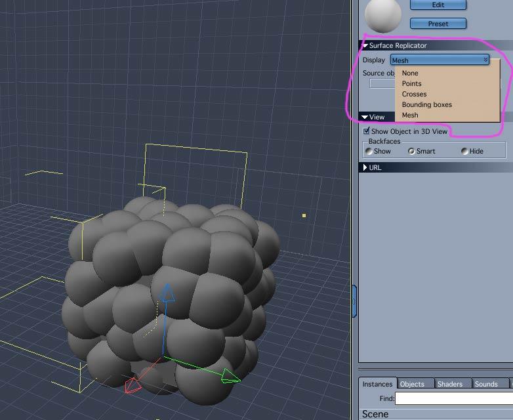This screenshot has width=513, height=420.
Task: Expand the URL section
Action: pos(365,167)
